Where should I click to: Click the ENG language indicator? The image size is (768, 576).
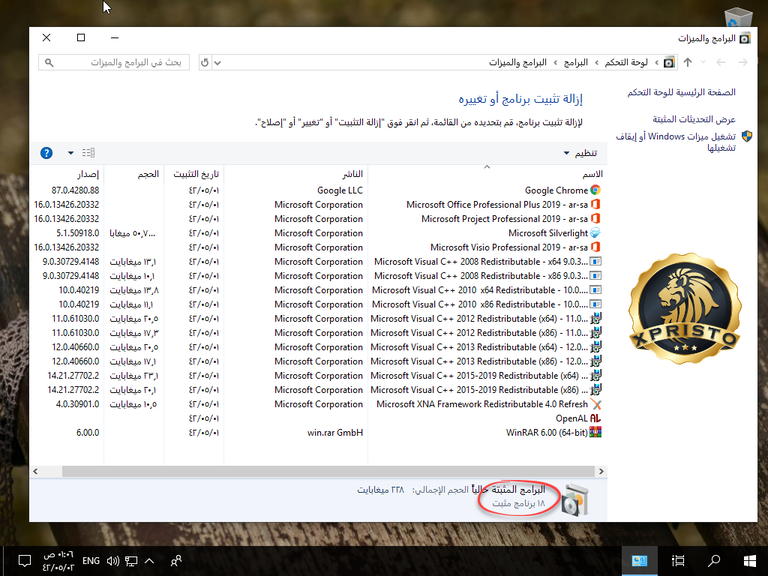[91, 561]
